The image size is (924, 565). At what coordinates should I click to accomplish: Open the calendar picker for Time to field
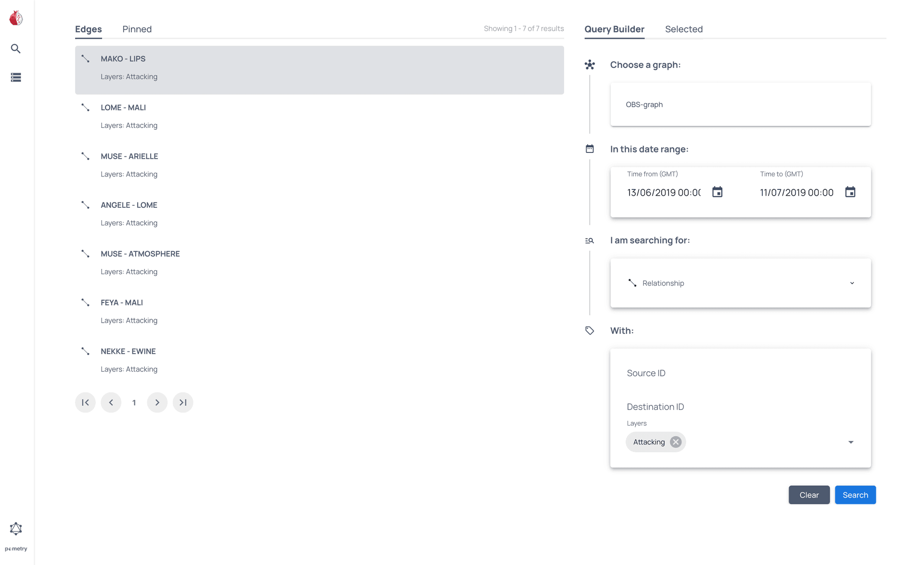coord(850,192)
